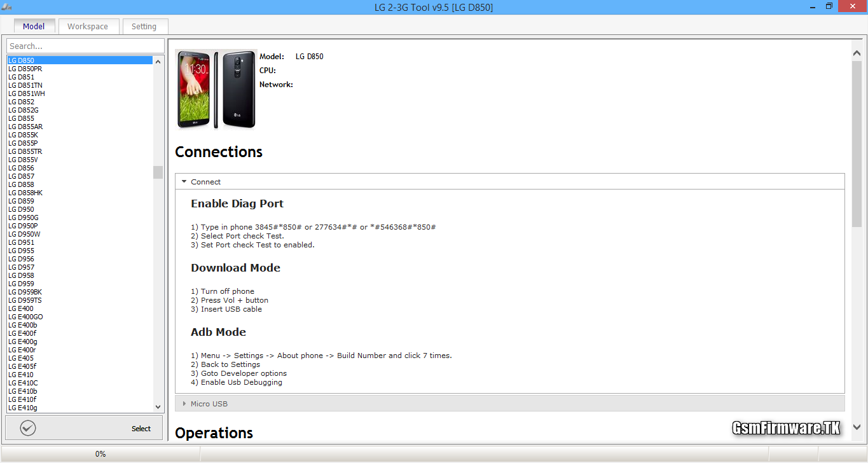Select LG E410f in model list
The height and width of the screenshot is (463, 868).
79,399
